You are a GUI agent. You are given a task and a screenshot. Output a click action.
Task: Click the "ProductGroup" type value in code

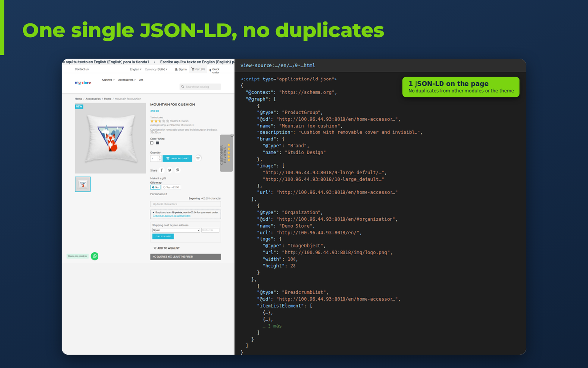click(300, 112)
